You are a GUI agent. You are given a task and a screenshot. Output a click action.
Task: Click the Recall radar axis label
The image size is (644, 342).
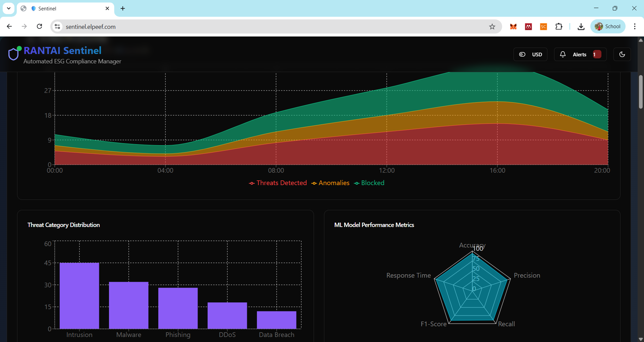point(506,324)
